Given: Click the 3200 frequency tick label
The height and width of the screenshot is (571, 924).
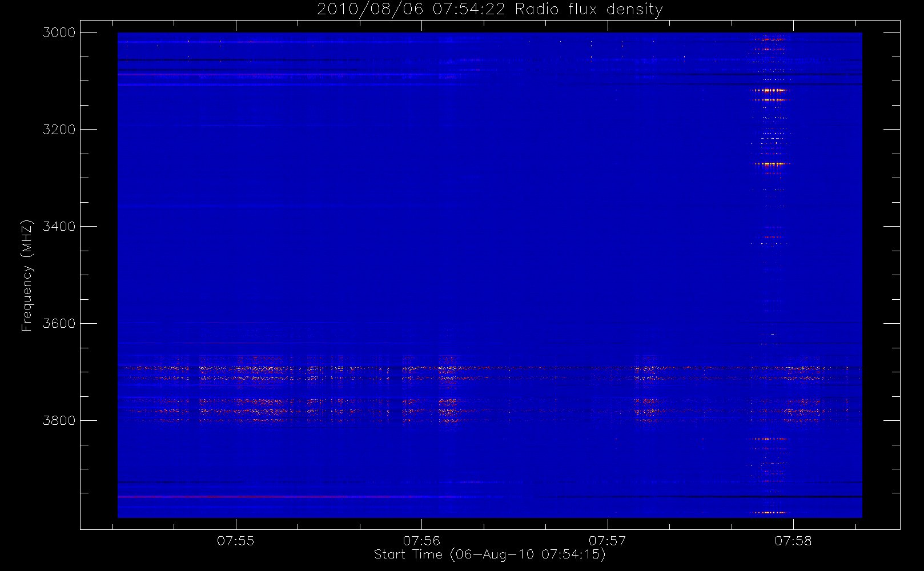Looking at the screenshot, I should tap(59, 130).
